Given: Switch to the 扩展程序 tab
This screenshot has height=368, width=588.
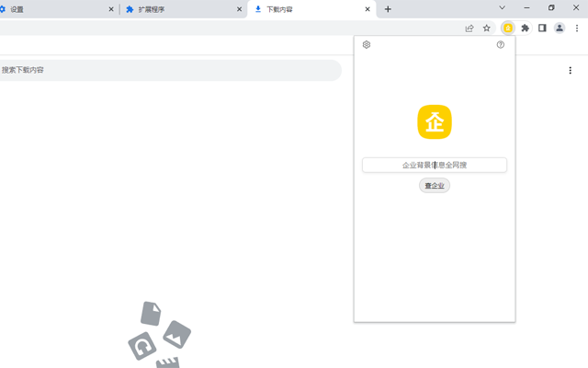Looking at the screenshot, I should [182, 9].
